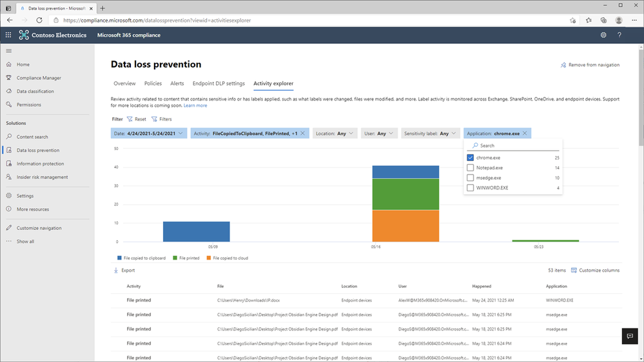Go back in browser
The width and height of the screenshot is (644, 362).
10,20
